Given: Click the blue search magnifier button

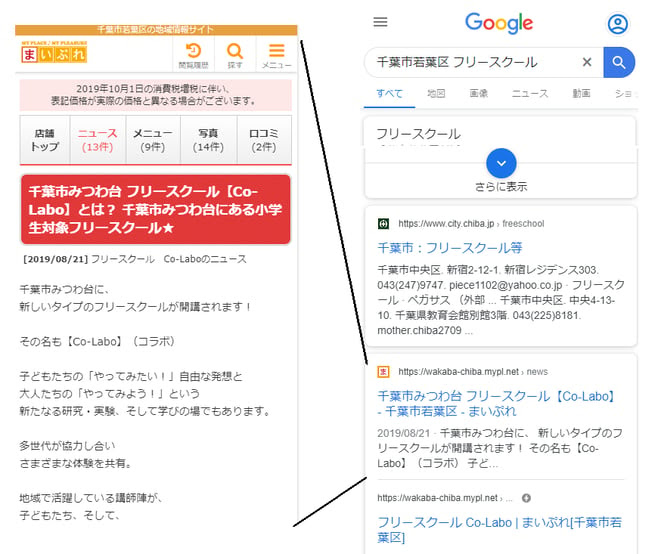Looking at the screenshot, I should click(619, 63).
